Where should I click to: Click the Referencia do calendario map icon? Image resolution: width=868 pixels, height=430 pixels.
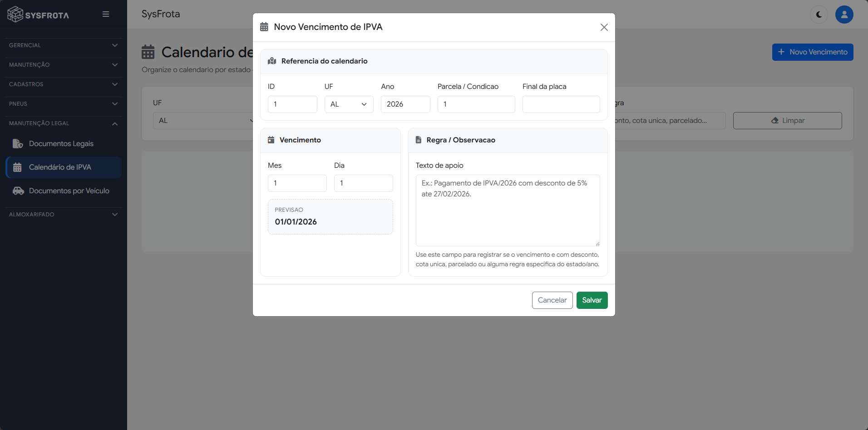click(272, 61)
